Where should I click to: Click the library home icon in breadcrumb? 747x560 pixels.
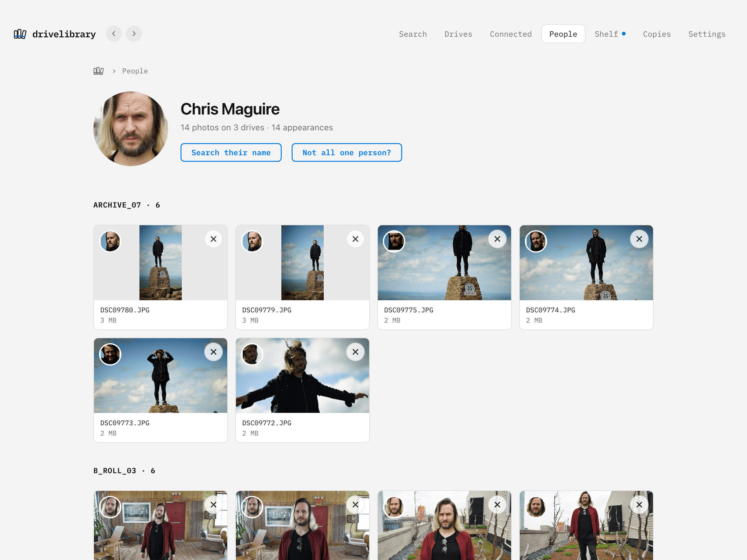tap(99, 71)
